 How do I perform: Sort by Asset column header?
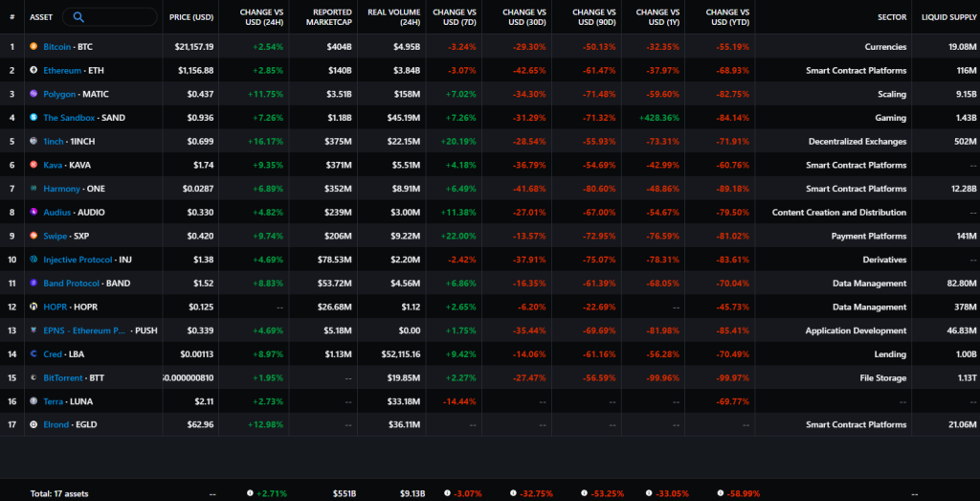tap(41, 17)
